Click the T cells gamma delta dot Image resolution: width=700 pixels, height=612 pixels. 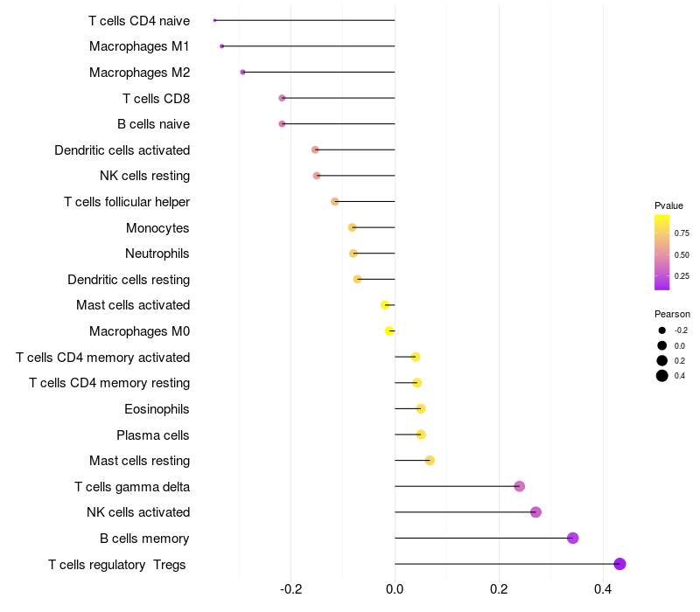click(519, 486)
